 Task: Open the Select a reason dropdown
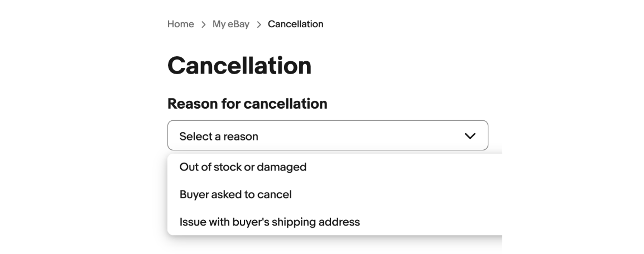pos(328,136)
